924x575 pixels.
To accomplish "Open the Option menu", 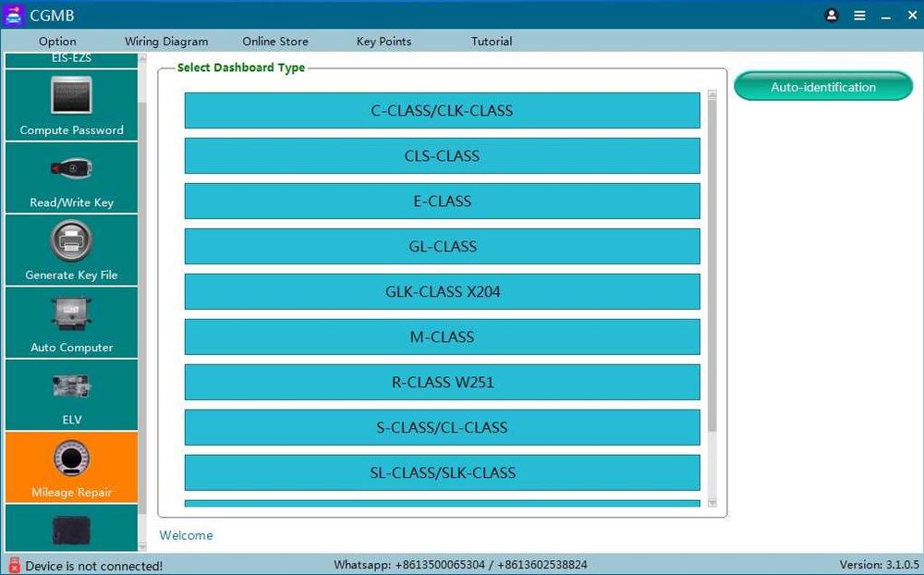I will tap(57, 42).
